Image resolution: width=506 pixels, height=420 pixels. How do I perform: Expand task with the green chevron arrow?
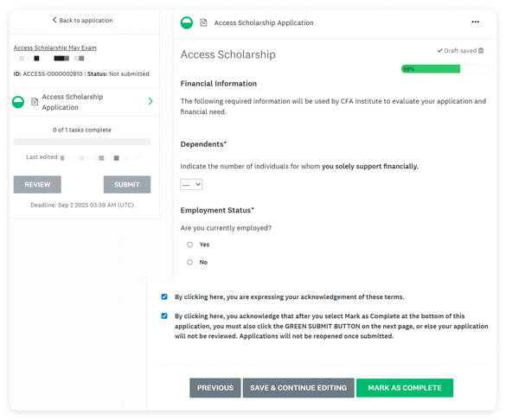(151, 101)
